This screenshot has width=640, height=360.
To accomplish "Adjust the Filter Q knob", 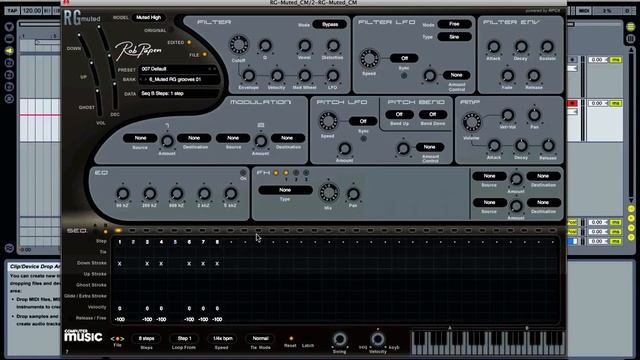I will (x=265, y=46).
